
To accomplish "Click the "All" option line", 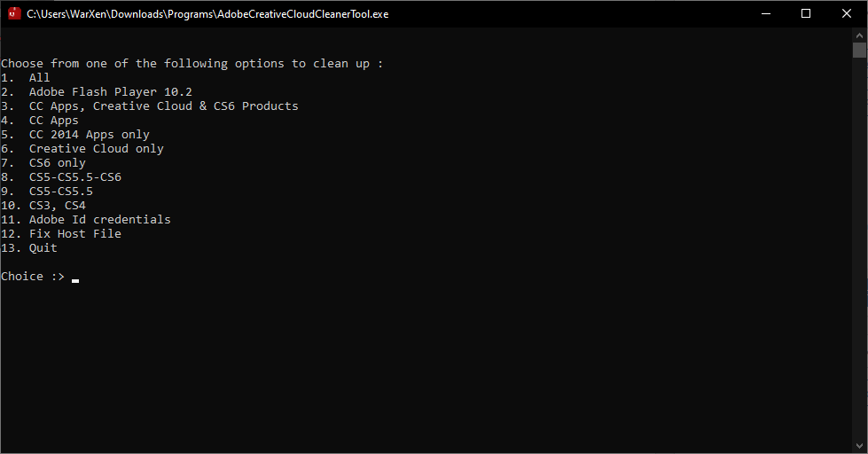I will click(x=39, y=78).
